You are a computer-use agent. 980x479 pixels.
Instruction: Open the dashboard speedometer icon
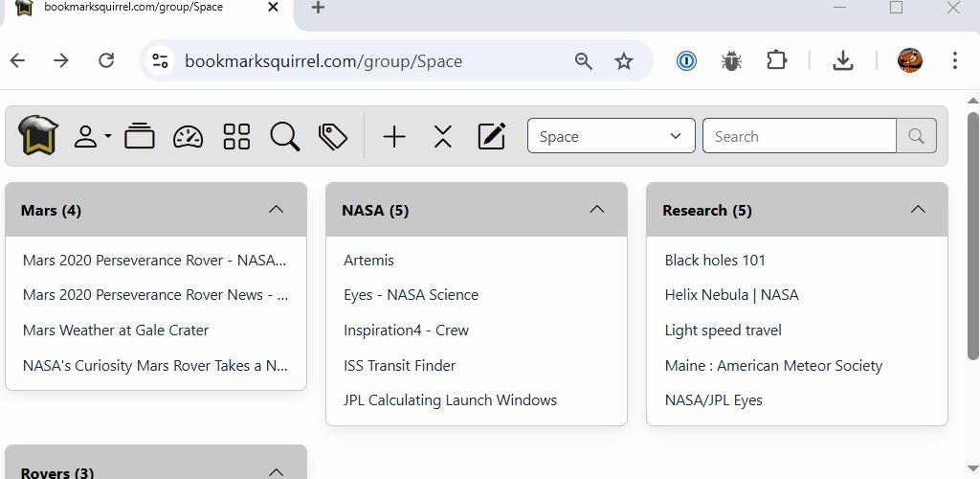pos(189,136)
